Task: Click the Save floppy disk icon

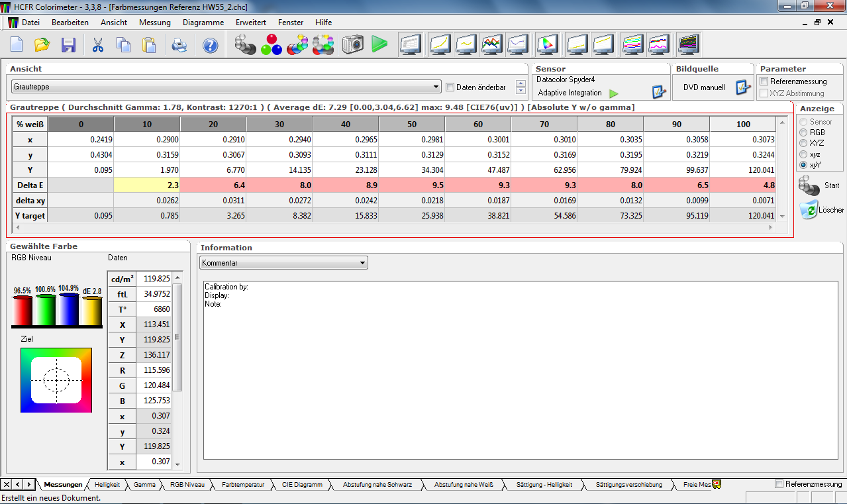Action: click(x=68, y=45)
